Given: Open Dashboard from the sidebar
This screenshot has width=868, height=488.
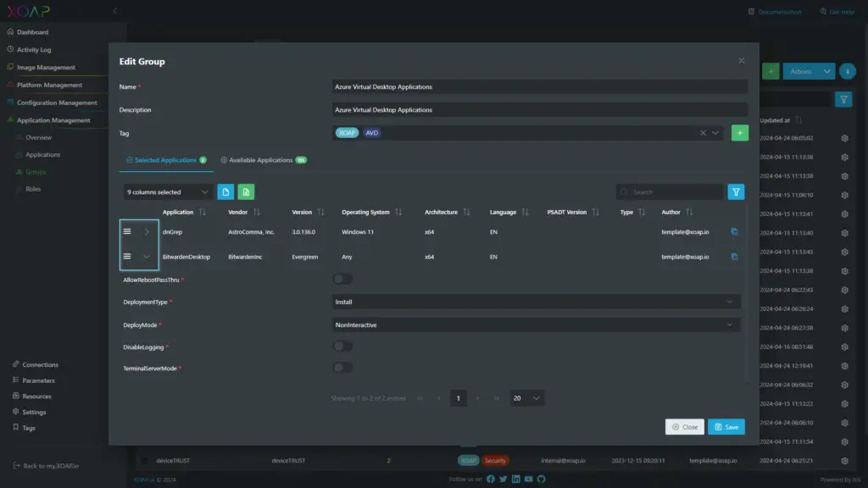Looking at the screenshot, I should click(x=32, y=32).
